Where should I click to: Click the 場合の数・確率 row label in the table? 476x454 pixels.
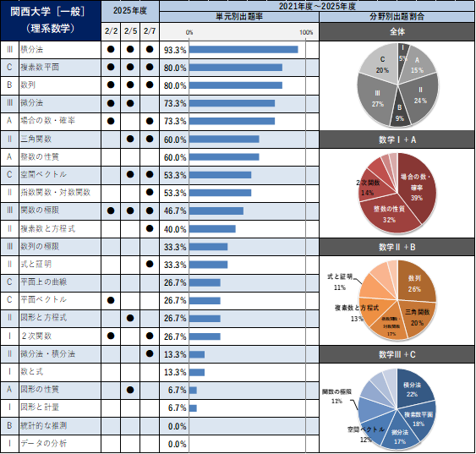[47, 121]
